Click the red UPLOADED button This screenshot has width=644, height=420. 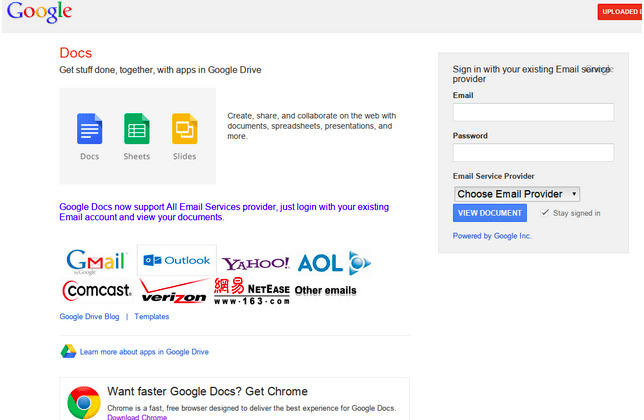[x=620, y=12]
